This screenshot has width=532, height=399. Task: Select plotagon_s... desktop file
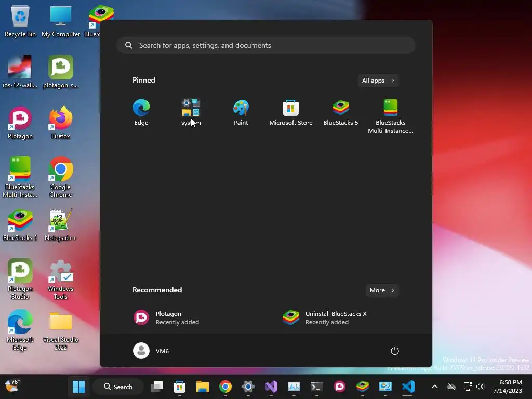(61, 72)
